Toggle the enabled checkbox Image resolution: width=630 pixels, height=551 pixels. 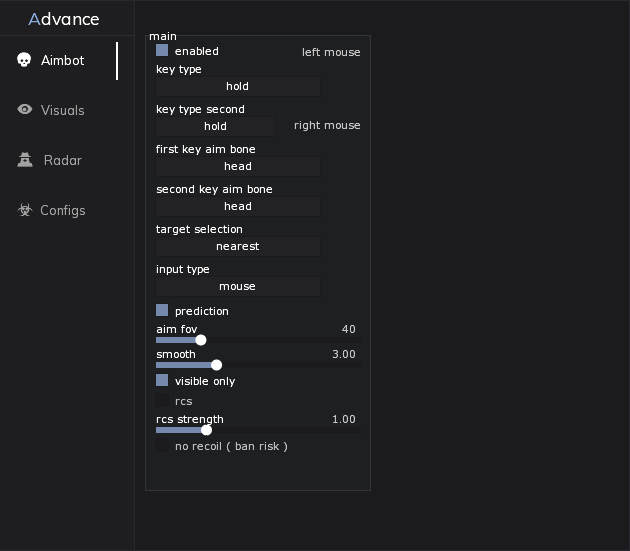coord(162,50)
